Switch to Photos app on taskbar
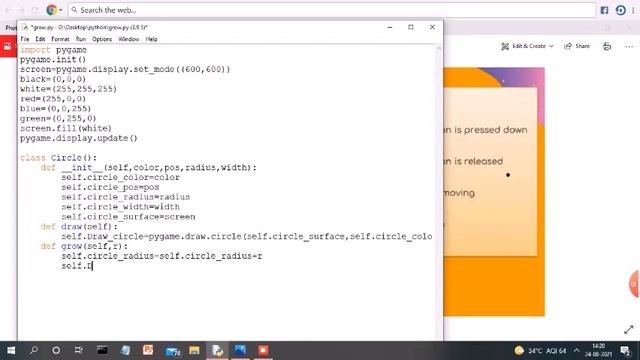 click(x=240, y=350)
